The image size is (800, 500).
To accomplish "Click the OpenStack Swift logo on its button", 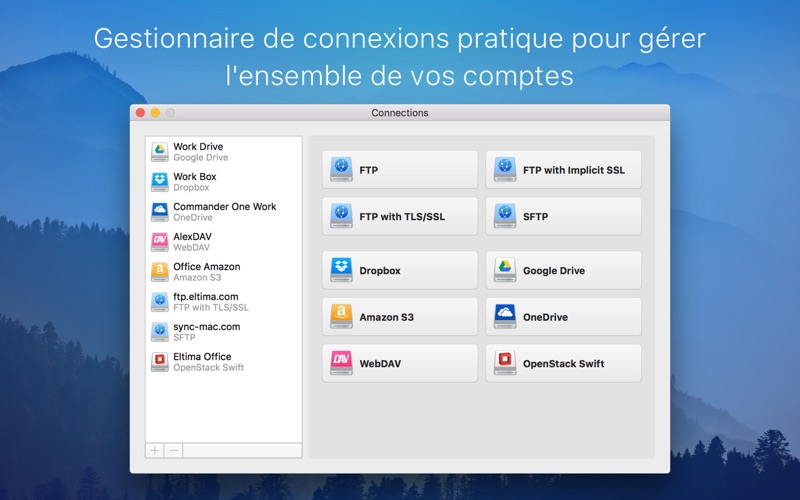I will click(x=505, y=363).
